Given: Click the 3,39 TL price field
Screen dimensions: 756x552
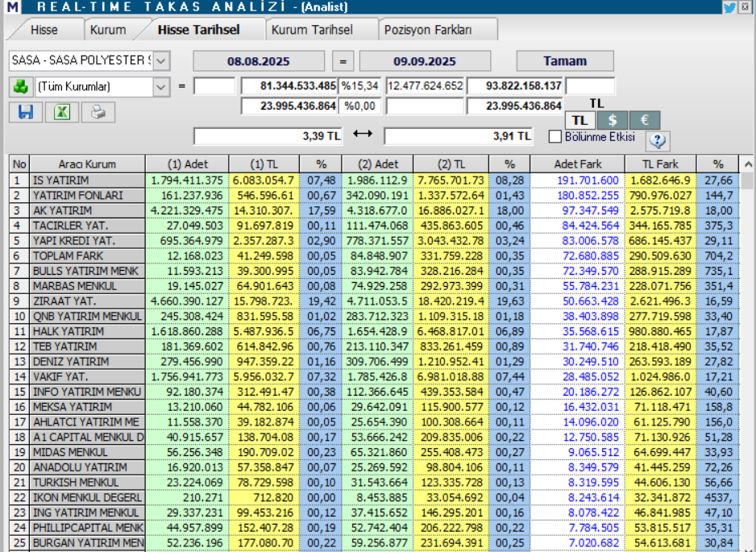Looking at the screenshot, I should click(x=268, y=136).
